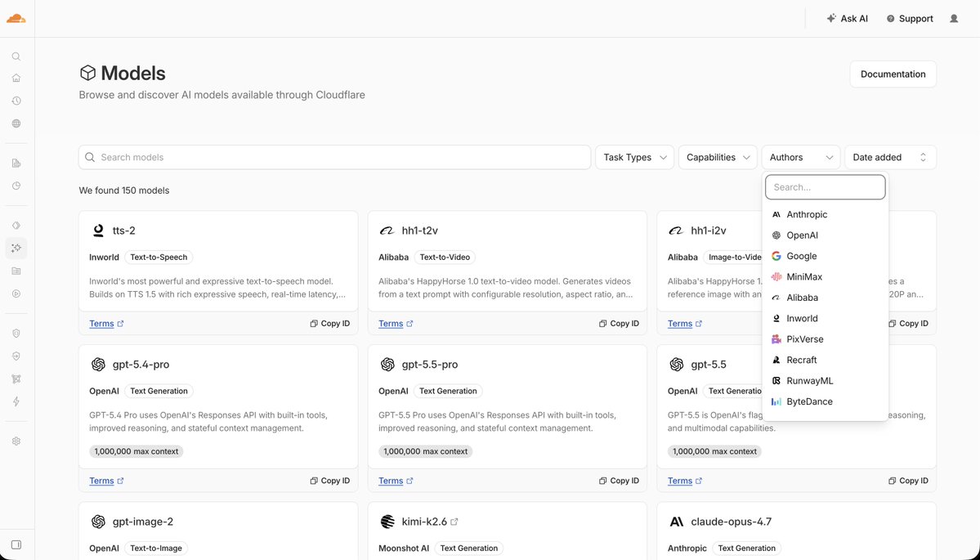Open the Capabilities dropdown
Screen dimensions: 980x560
(x=718, y=158)
